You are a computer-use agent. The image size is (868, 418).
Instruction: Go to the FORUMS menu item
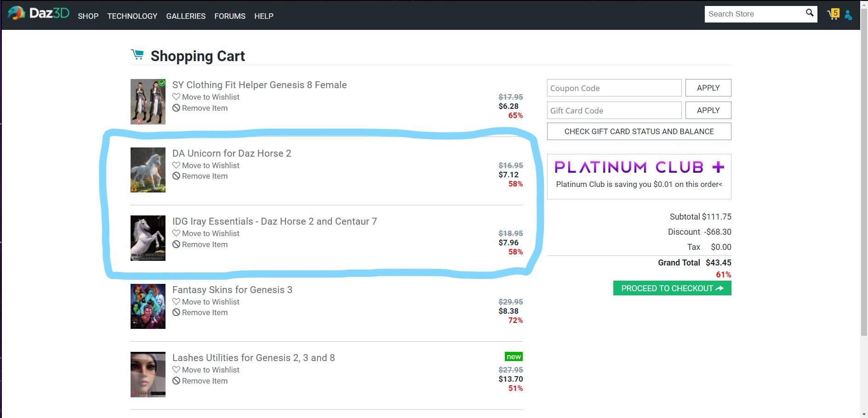(230, 16)
